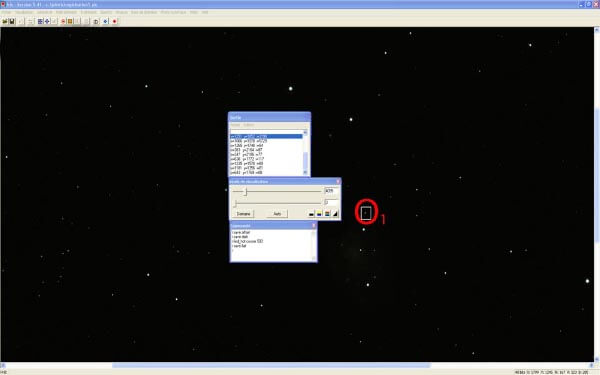Screen dimensions: 600x375
Task: Click the lower threshold value field
Action: point(331,202)
